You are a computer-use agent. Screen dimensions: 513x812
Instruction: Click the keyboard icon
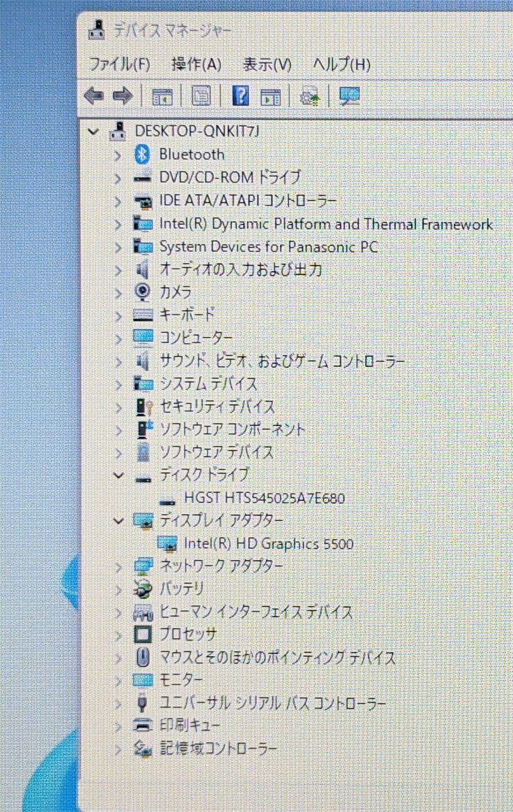tap(143, 315)
